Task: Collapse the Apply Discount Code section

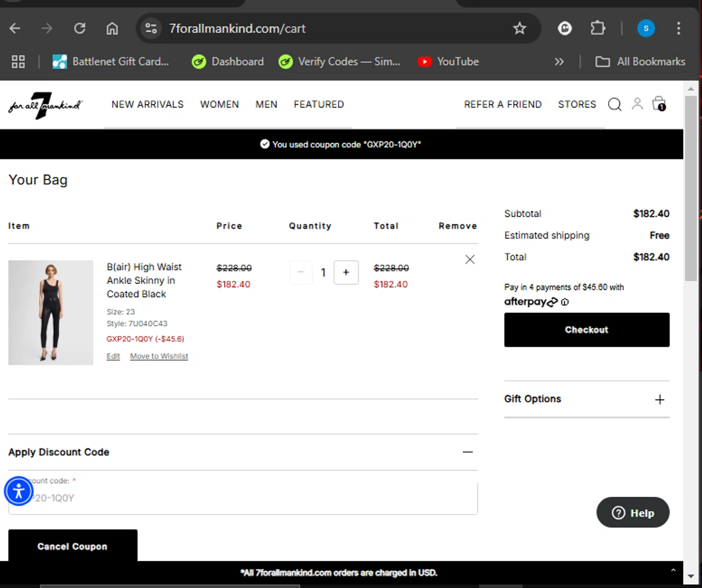Action: point(468,452)
